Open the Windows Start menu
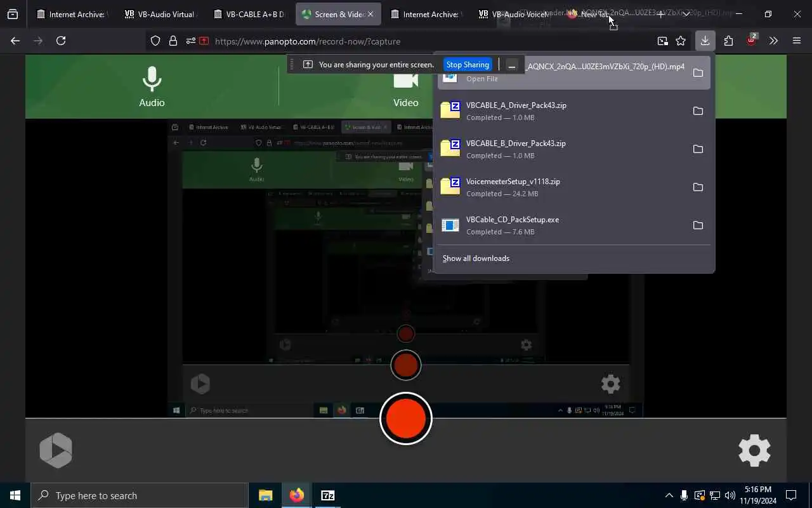This screenshot has width=812, height=508. coord(15,495)
